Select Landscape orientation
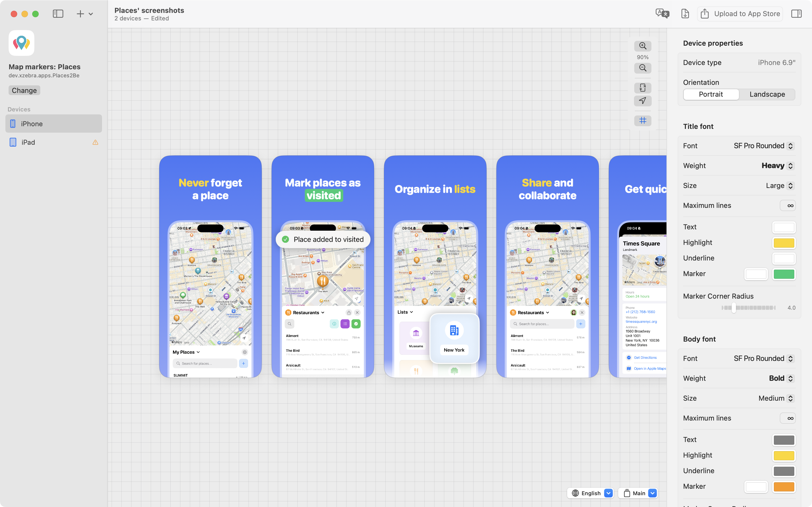This screenshot has height=507, width=812. tap(767, 94)
